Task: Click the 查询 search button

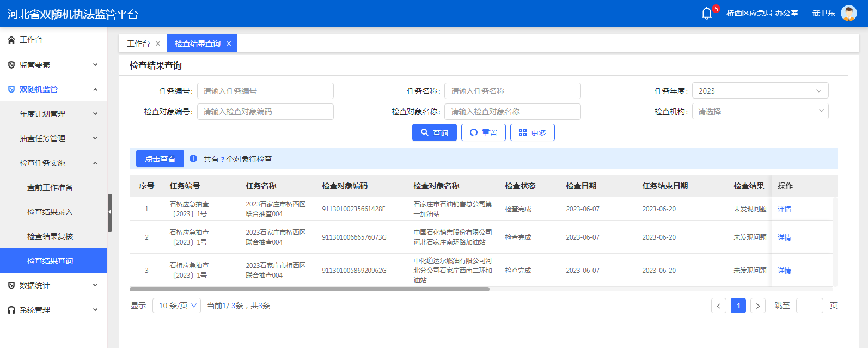Action: [435, 132]
